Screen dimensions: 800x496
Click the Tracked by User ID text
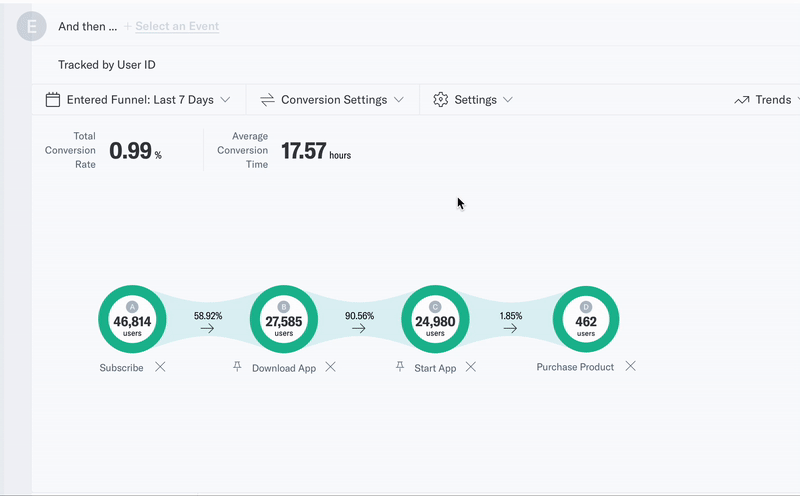107,65
